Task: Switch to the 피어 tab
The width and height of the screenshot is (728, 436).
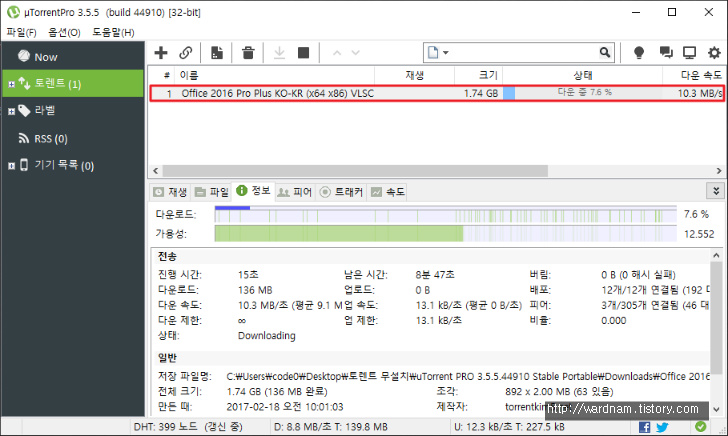Action: [295, 192]
